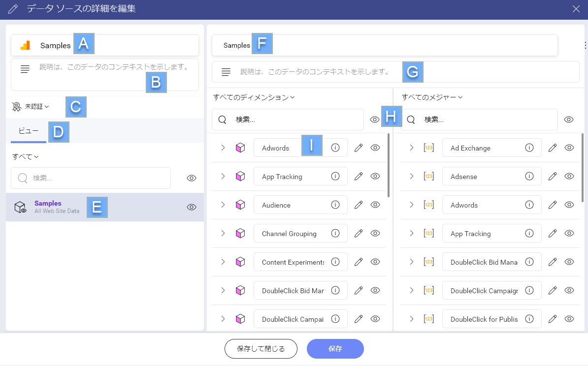Click the left description text field

(x=105, y=75)
